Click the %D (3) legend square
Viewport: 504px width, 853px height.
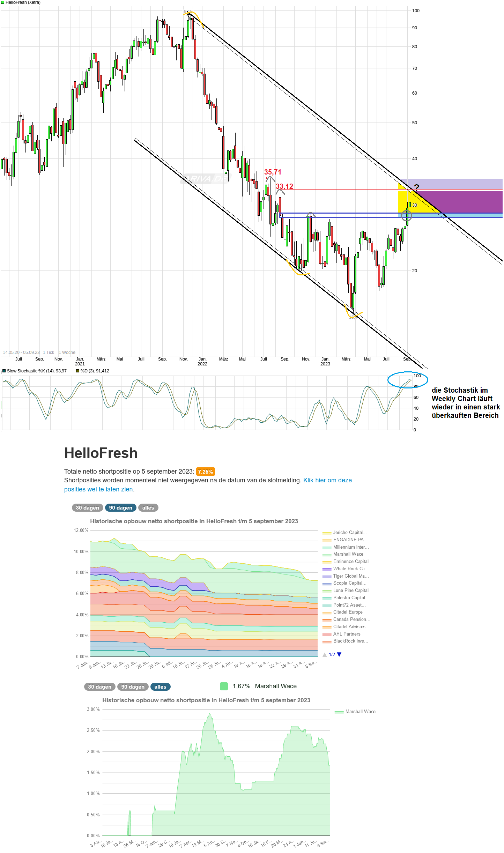click(78, 371)
